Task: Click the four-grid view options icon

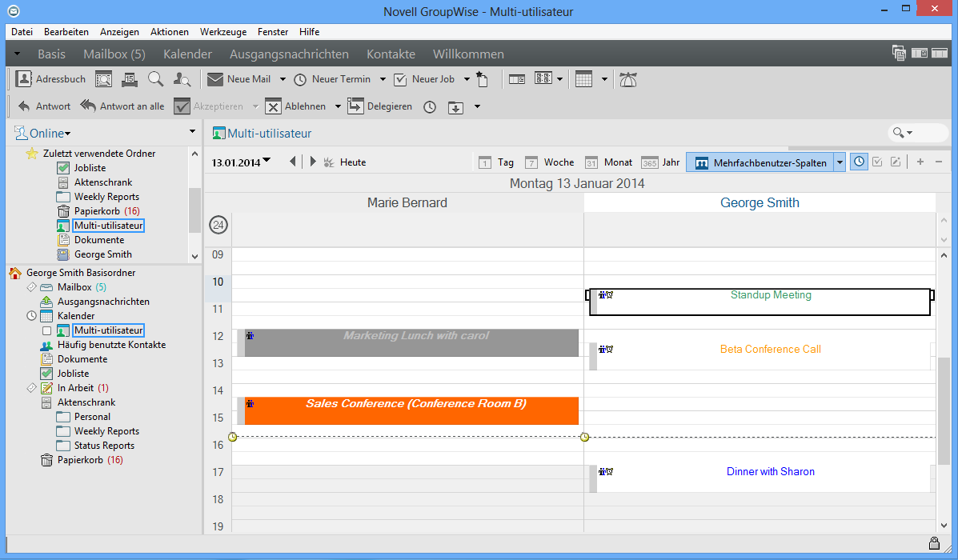Action: pyautogui.click(x=543, y=78)
